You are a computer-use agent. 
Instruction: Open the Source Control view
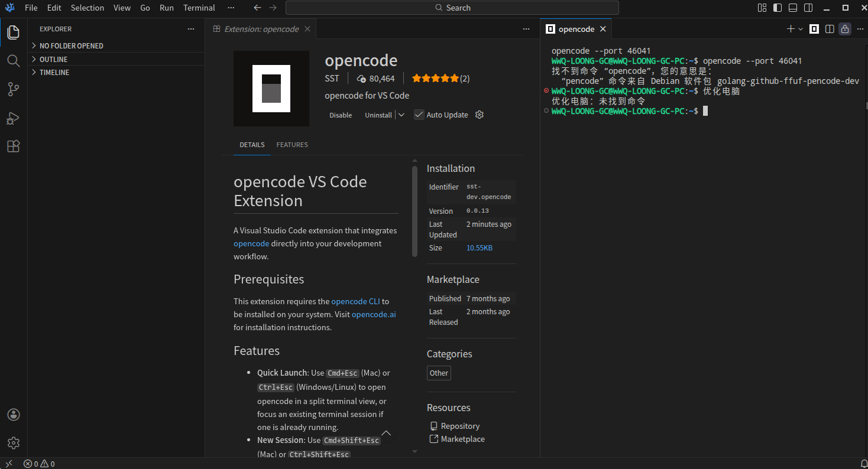click(x=13, y=89)
